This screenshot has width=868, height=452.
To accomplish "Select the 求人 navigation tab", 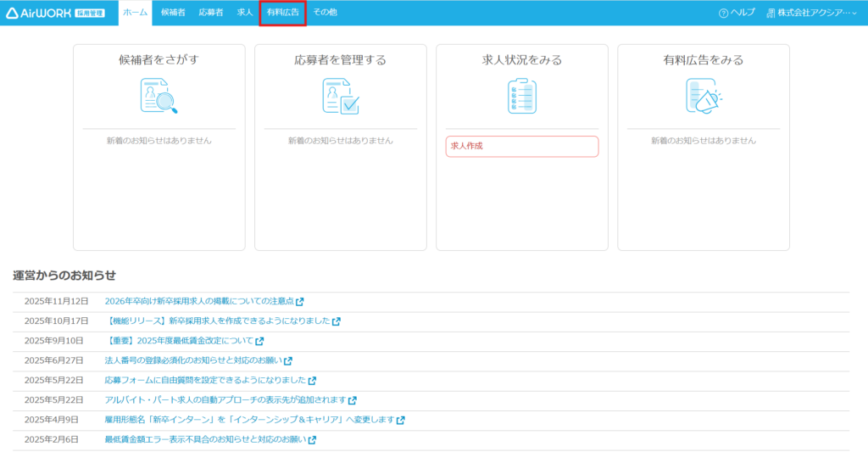I will click(x=245, y=13).
